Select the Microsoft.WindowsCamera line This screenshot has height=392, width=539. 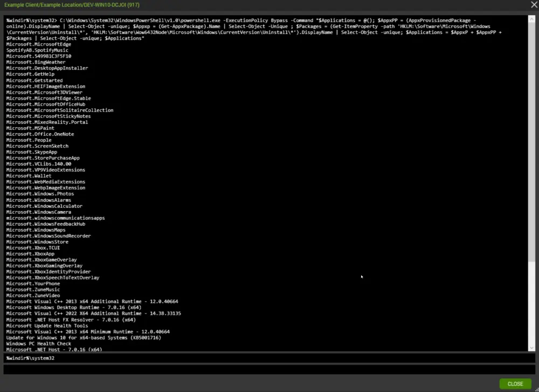point(38,212)
